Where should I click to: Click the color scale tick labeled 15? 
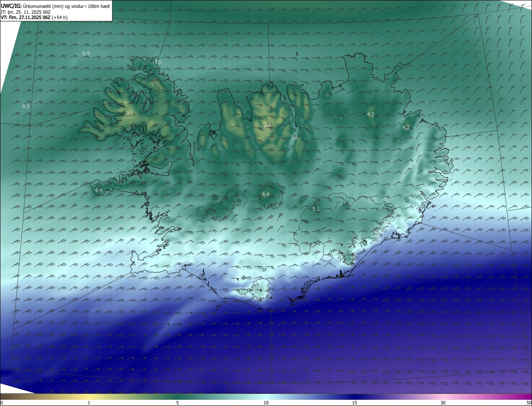(x=355, y=403)
